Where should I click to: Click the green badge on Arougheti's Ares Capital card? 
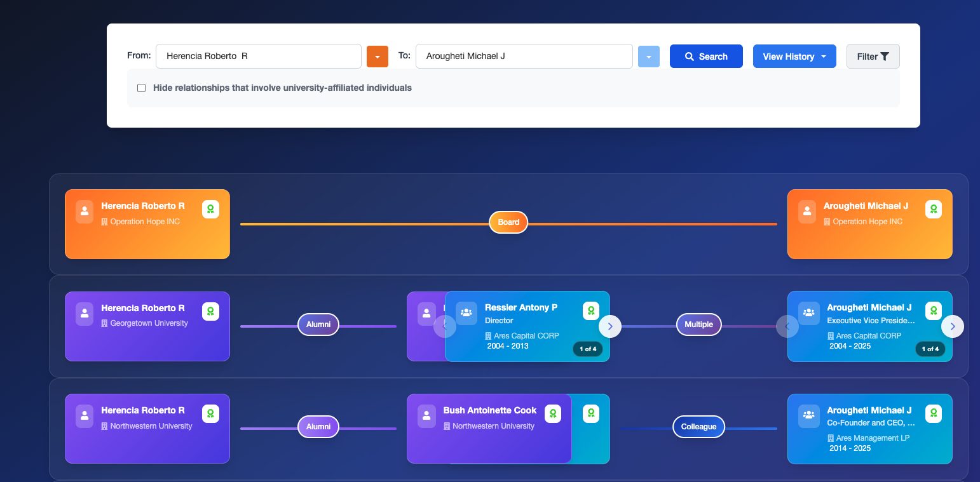coord(934,311)
